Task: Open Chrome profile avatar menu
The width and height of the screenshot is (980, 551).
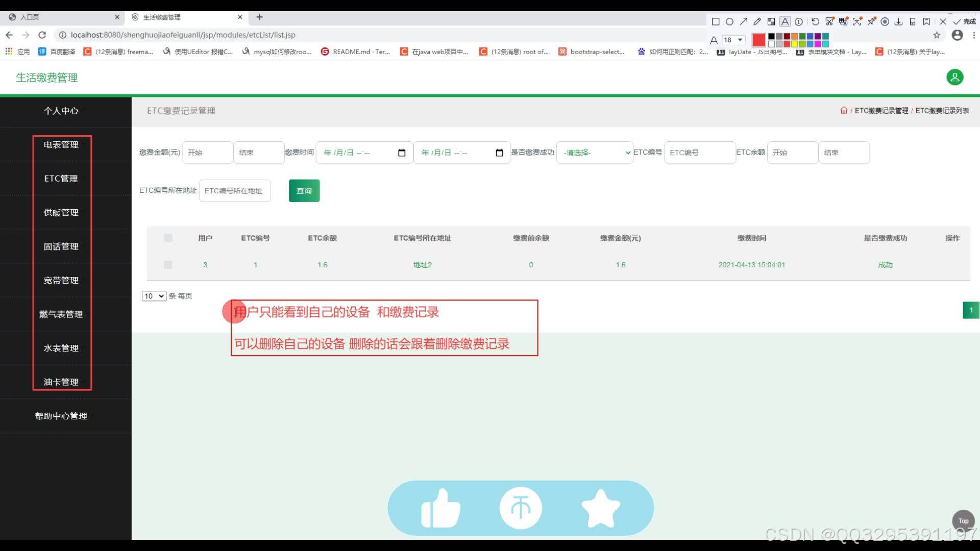Action: coord(957,35)
